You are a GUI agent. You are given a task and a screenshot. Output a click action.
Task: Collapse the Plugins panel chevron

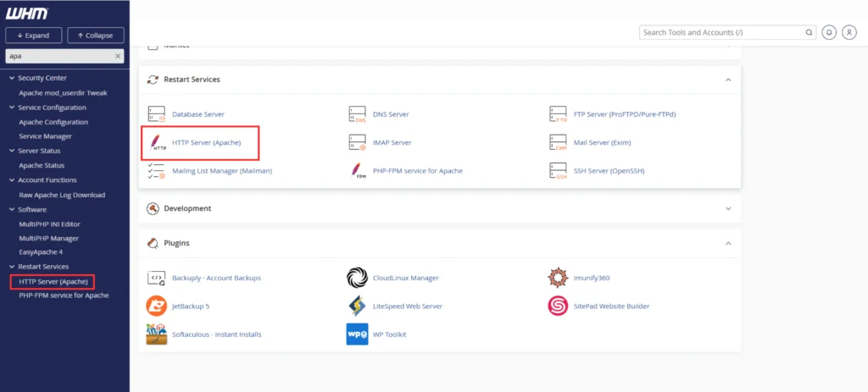[x=728, y=243]
